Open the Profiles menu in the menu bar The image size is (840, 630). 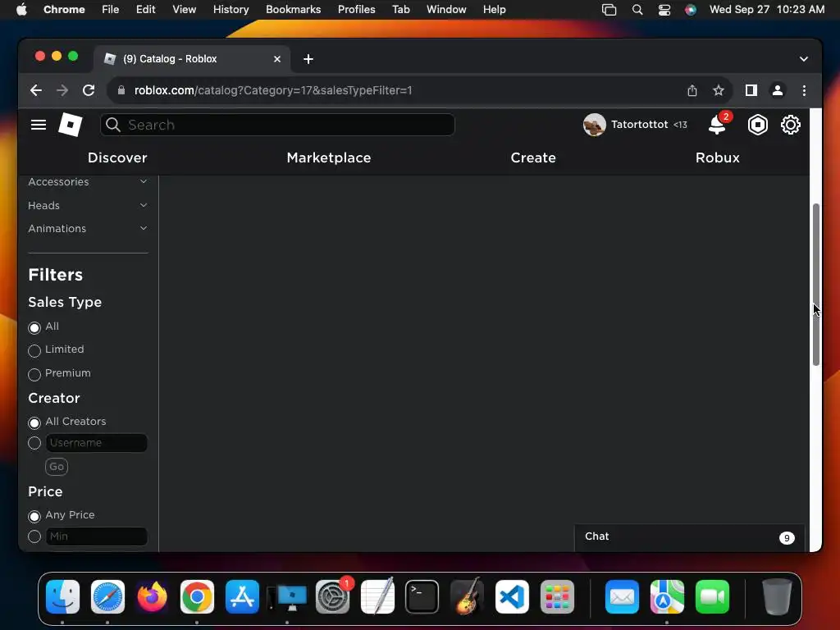pyautogui.click(x=356, y=10)
